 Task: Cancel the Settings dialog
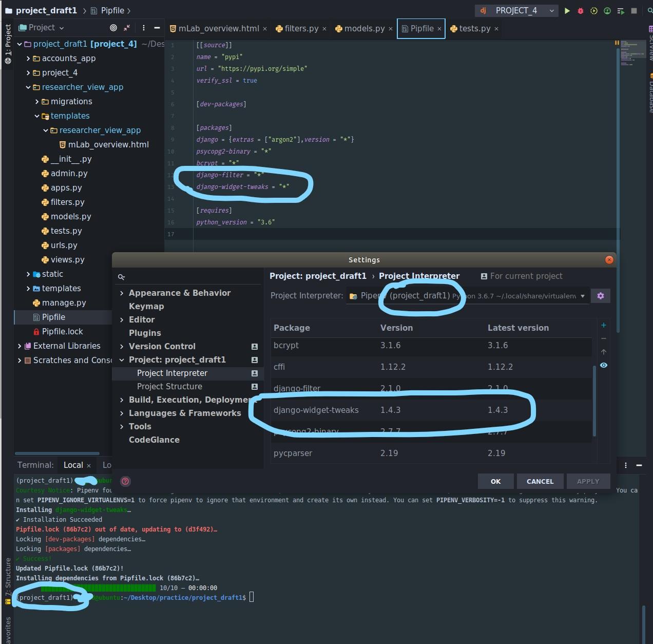point(540,481)
